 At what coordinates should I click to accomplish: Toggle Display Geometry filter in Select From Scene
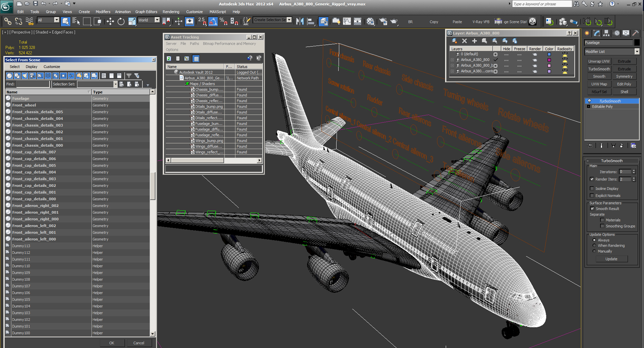pyautogui.click(x=10, y=76)
